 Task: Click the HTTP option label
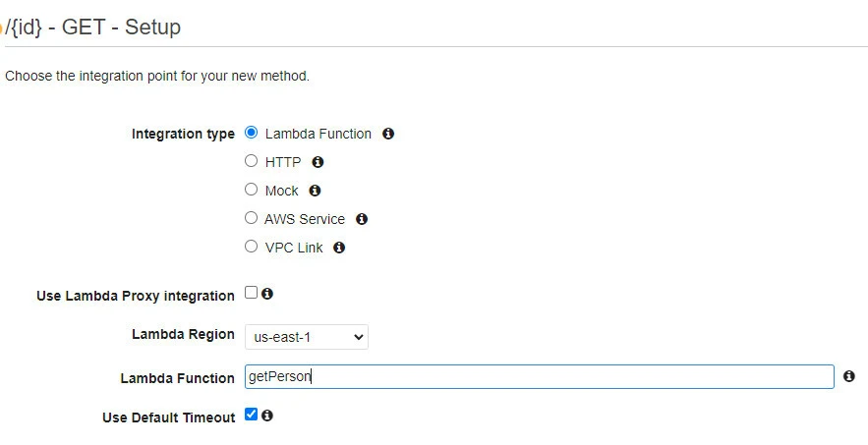(x=283, y=162)
